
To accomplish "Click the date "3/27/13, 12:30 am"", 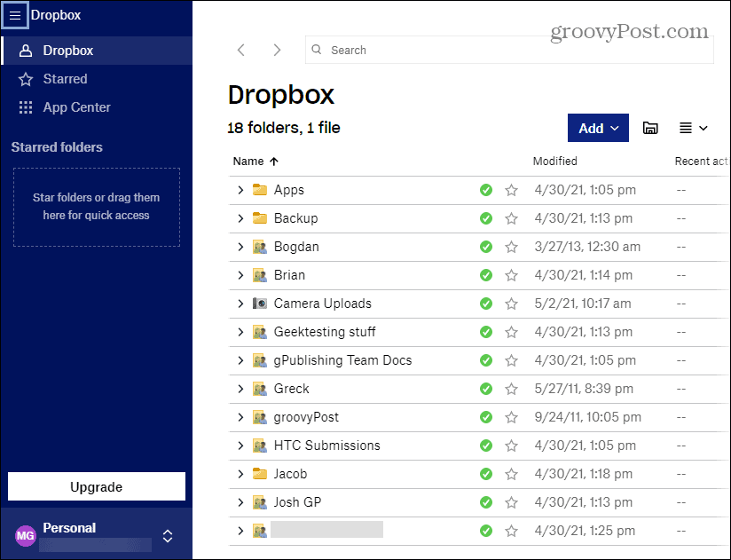I will click(x=587, y=247).
